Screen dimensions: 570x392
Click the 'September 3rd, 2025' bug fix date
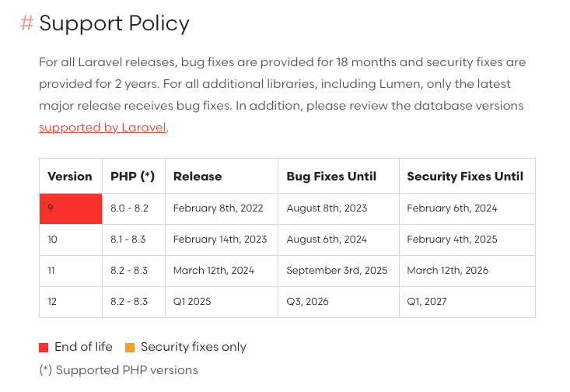coord(337,271)
